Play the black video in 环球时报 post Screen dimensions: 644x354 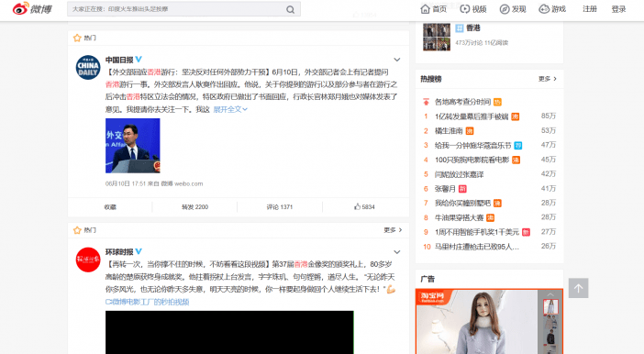click(x=229, y=332)
